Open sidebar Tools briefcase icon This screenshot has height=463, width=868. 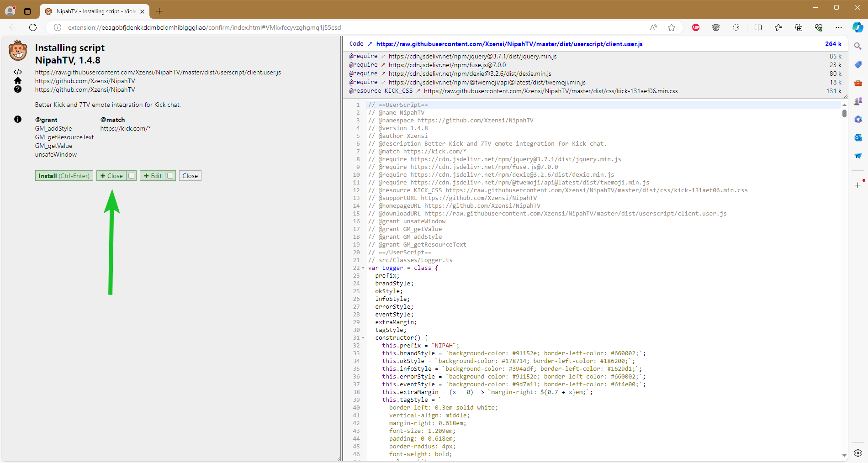[858, 83]
